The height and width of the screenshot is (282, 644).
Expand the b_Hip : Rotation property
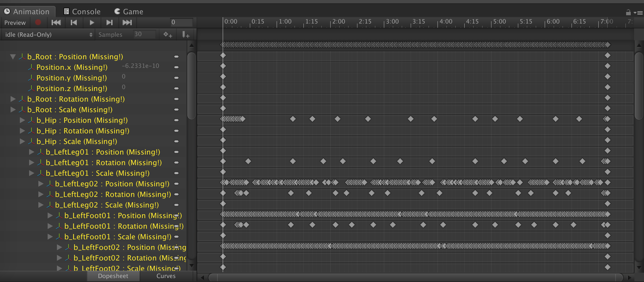(22, 131)
